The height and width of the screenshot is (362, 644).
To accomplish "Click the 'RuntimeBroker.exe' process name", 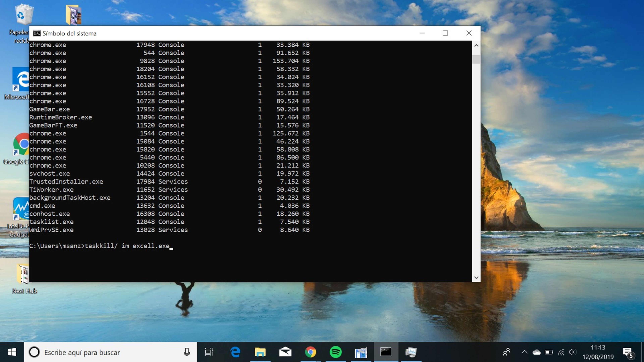I will [61, 117].
